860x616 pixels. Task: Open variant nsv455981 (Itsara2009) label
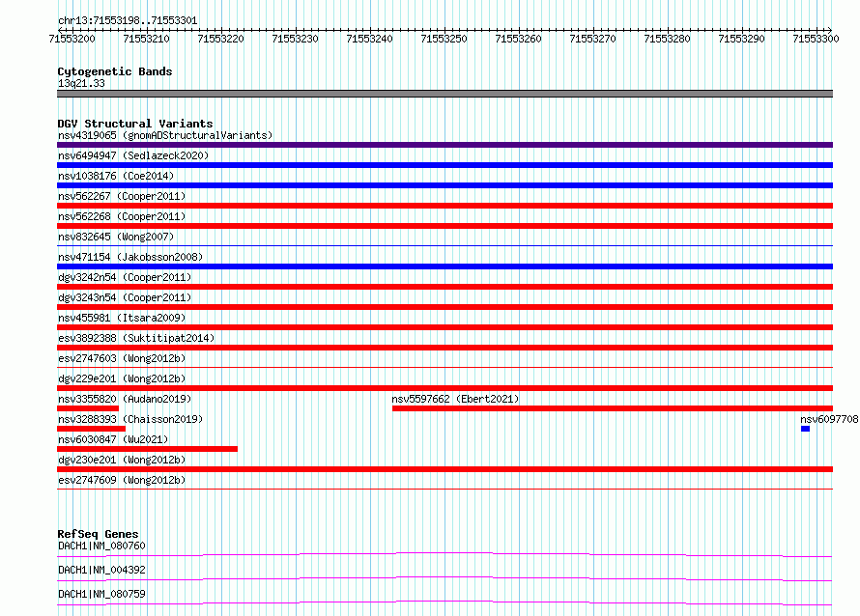122,318
